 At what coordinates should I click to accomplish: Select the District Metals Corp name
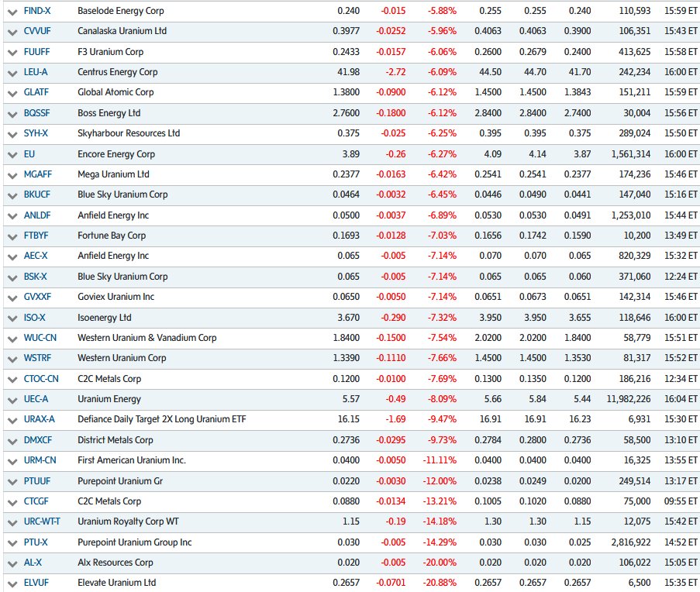(x=116, y=440)
